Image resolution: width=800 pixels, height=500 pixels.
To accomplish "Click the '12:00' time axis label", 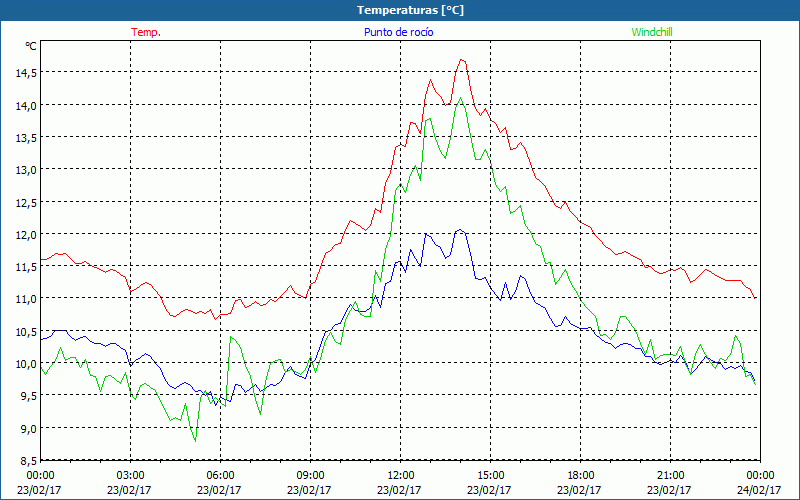I will [399, 475].
